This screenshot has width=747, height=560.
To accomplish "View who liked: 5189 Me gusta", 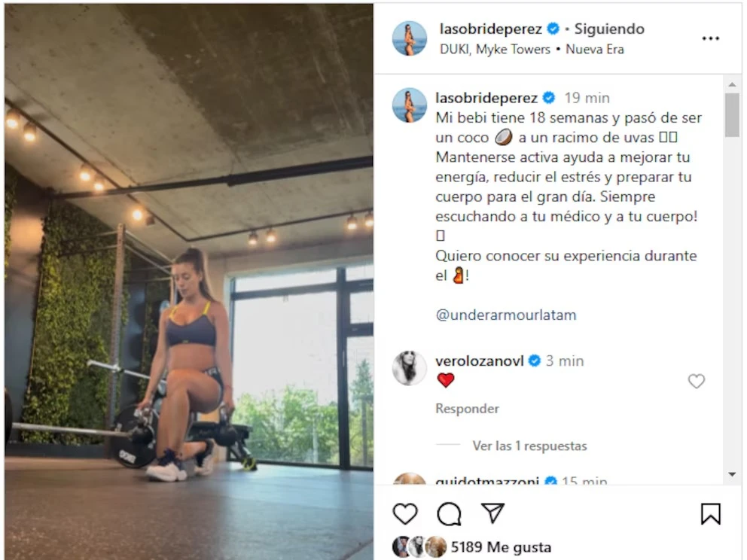I will [x=501, y=547].
